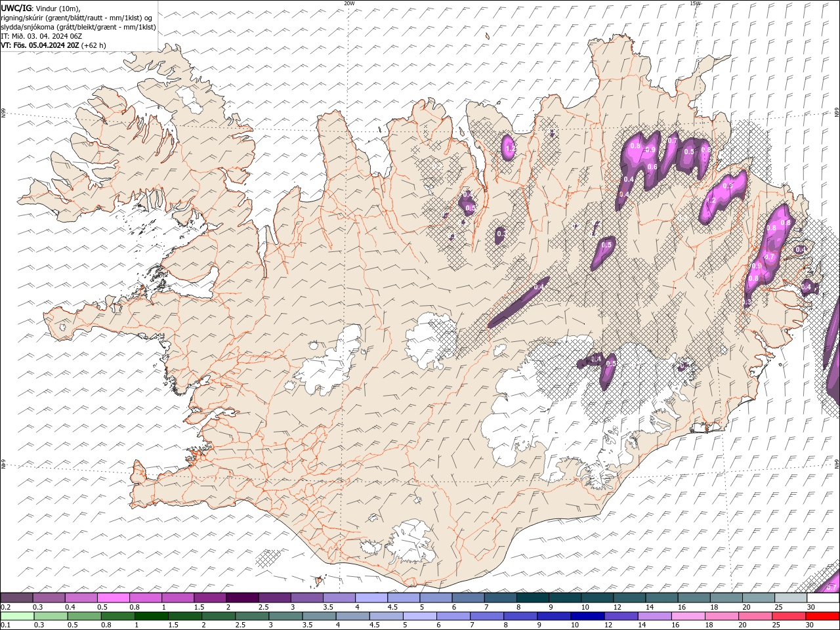Image resolution: width=840 pixels, height=630 pixels.
Task: Select upper legend row swatch labelled 1.5
Action: [x=210, y=598]
